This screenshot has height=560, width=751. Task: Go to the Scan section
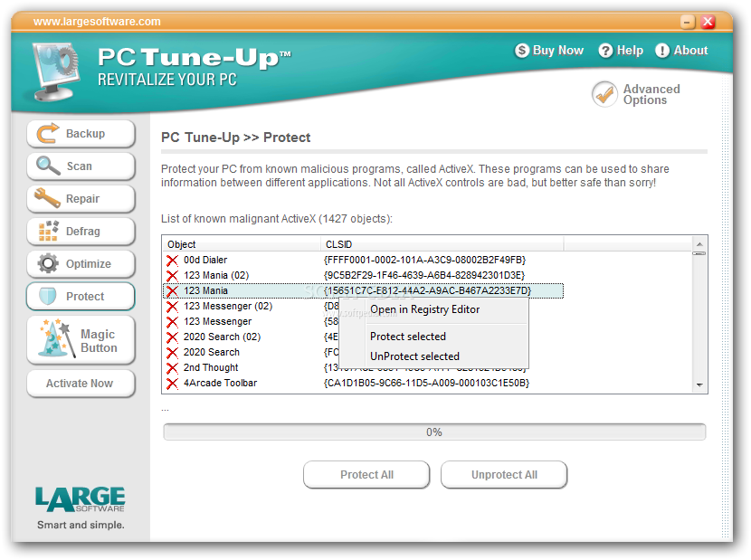81,166
